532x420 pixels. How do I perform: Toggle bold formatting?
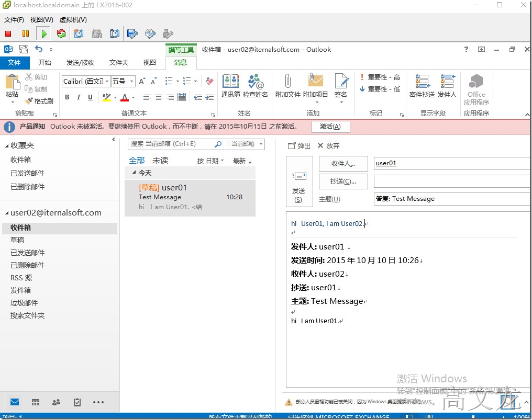67,98
